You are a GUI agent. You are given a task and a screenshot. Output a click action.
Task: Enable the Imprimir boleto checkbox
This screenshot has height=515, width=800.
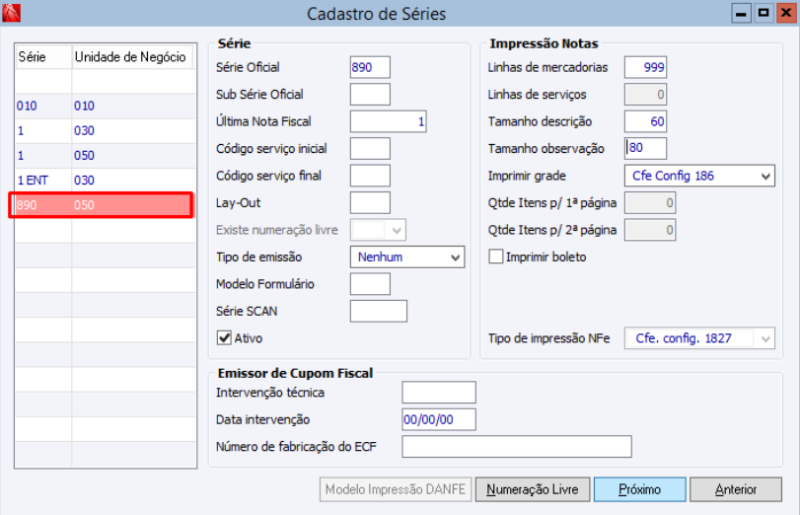tap(496, 257)
